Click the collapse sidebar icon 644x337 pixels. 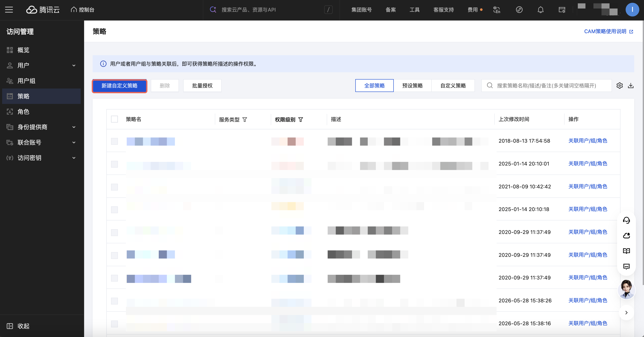tap(10, 326)
